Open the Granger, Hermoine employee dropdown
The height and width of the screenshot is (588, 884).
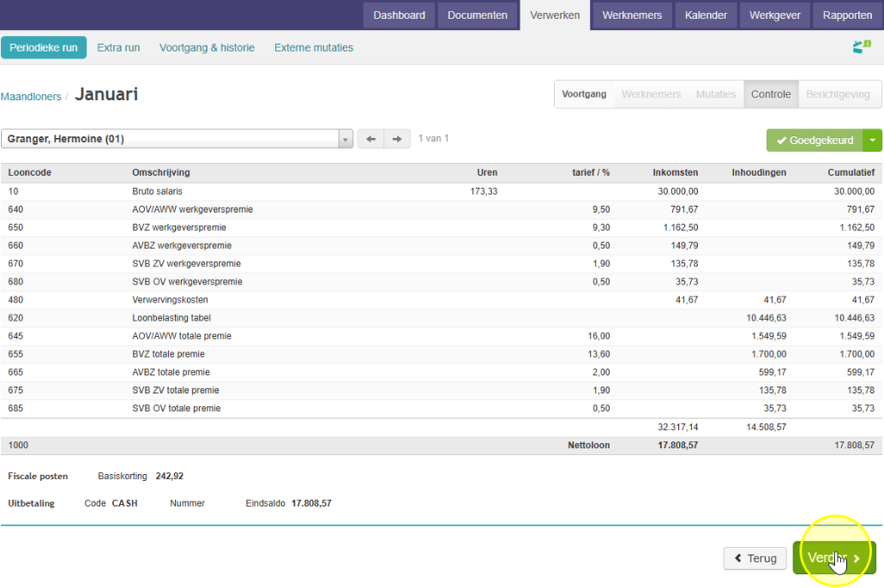[x=177, y=139]
